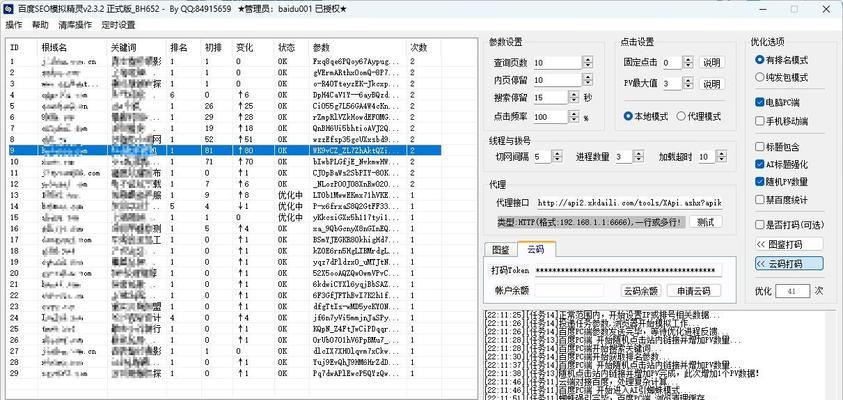Switch to the 云码 tab
Screen dimensions: 843x400
pos(535,249)
